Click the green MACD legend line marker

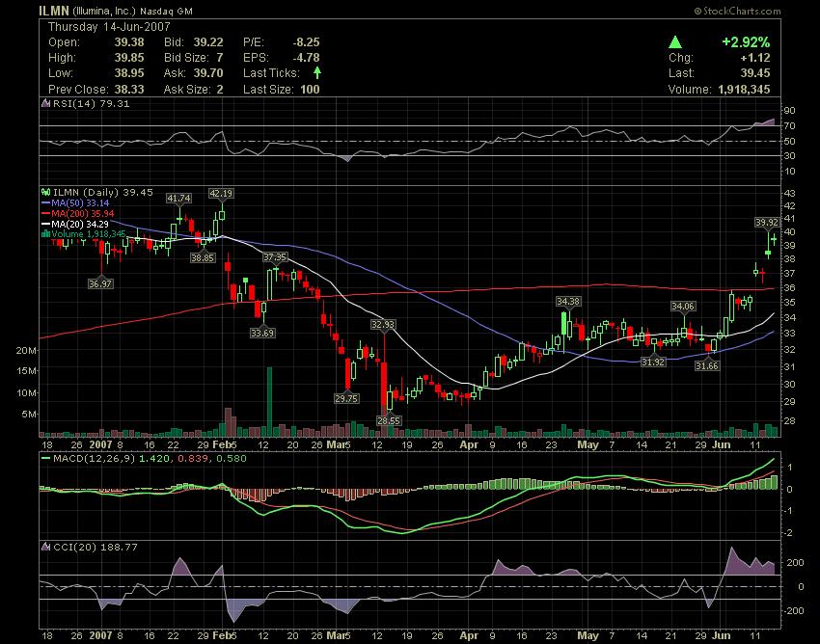click(45, 459)
